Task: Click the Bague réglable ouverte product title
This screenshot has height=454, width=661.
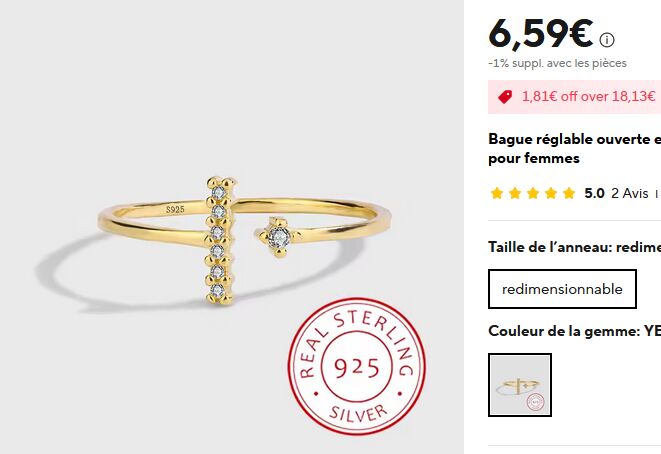Action: coord(575,149)
